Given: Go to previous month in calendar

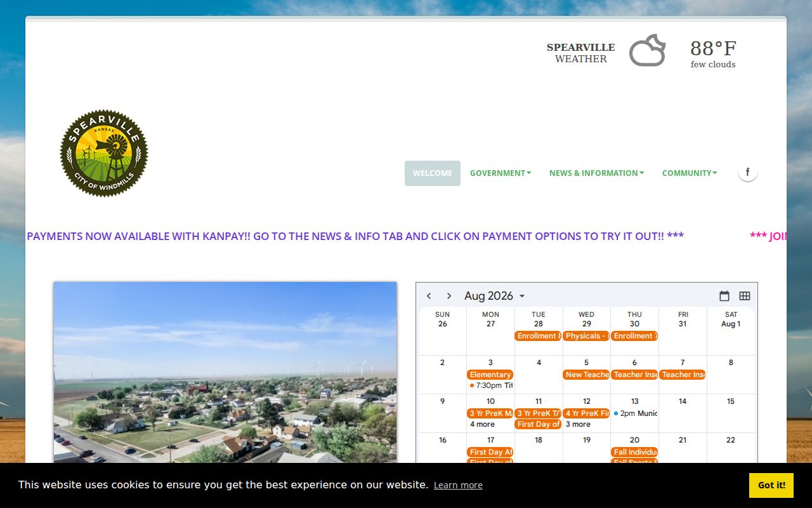Looking at the screenshot, I should coord(429,296).
